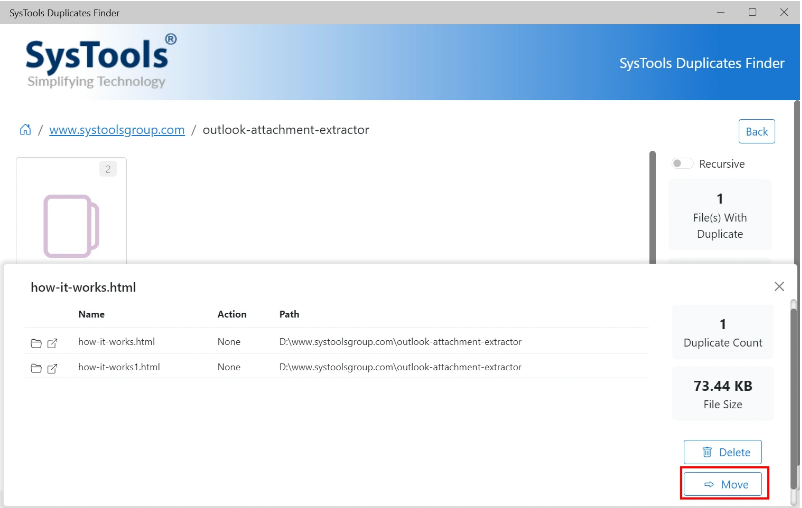The image size is (802, 508).
Task: Click the how-it-works.html panel title
Action: coord(83,288)
